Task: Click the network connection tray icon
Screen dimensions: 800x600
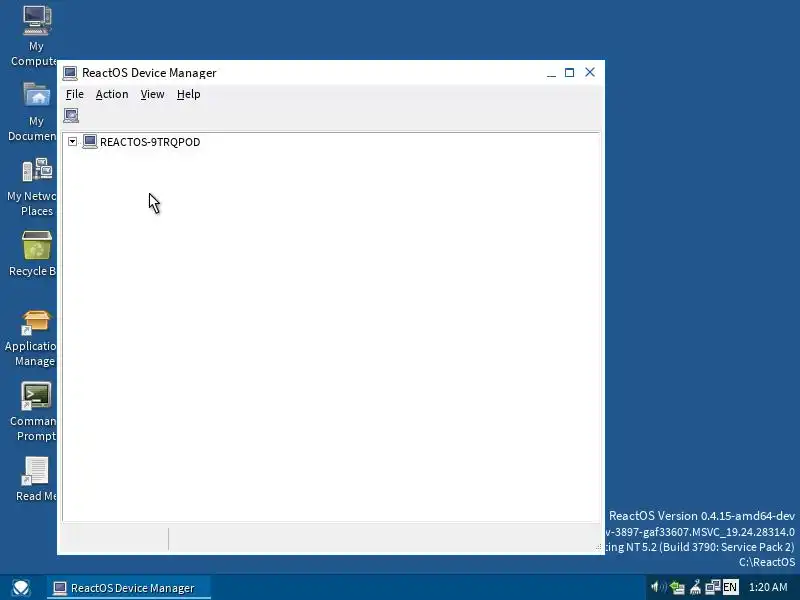Action: click(x=712, y=588)
